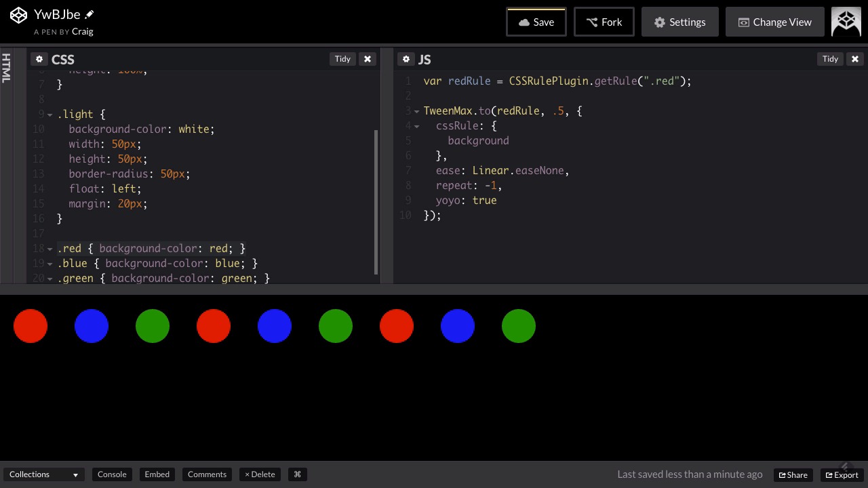This screenshot has width=868, height=488.
Task: Open the Console panel
Action: tap(112, 474)
